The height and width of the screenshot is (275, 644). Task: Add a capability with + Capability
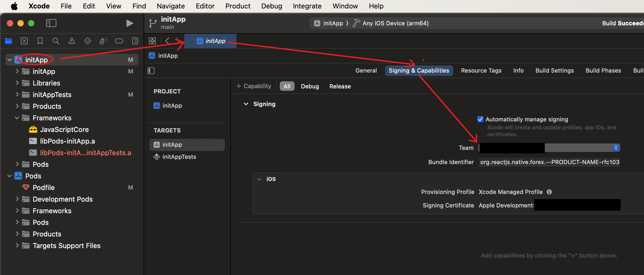point(254,86)
